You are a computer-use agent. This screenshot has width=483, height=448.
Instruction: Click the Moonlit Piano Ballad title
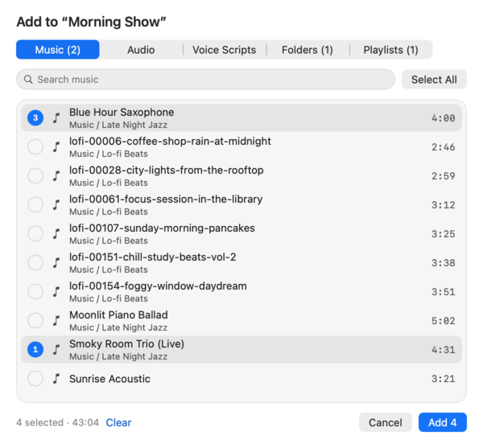coord(118,314)
